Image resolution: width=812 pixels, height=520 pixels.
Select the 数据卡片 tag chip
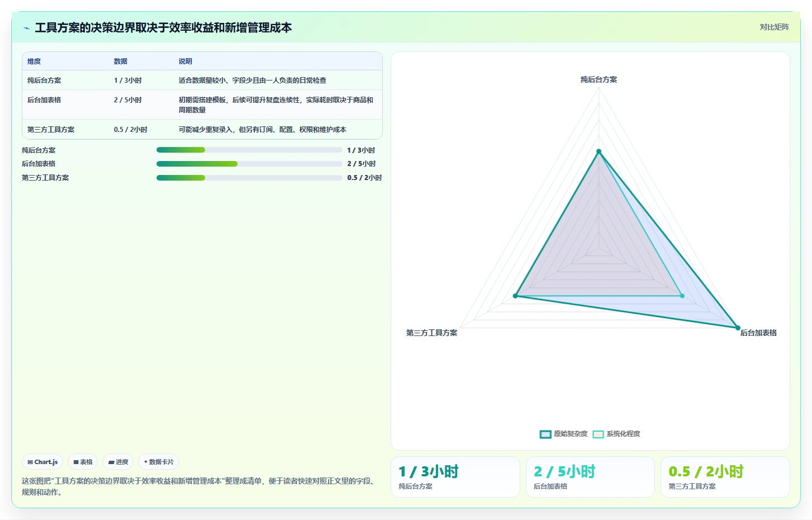(x=159, y=462)
